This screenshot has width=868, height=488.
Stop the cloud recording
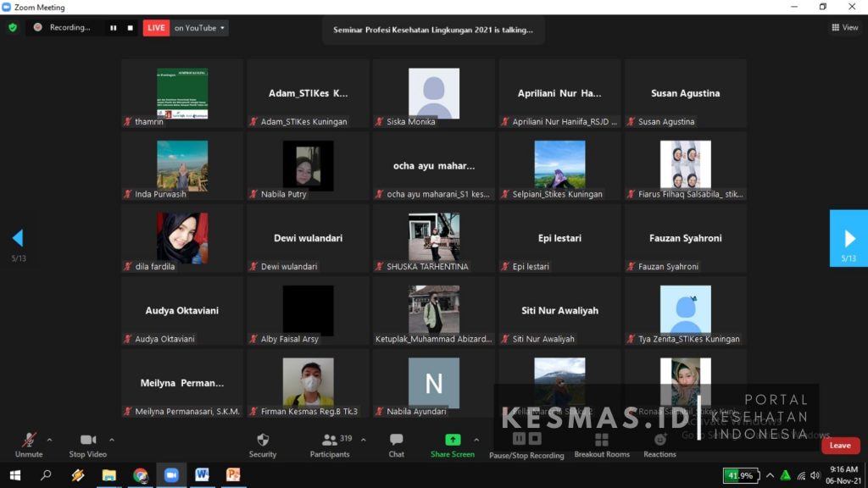(535, 440)
